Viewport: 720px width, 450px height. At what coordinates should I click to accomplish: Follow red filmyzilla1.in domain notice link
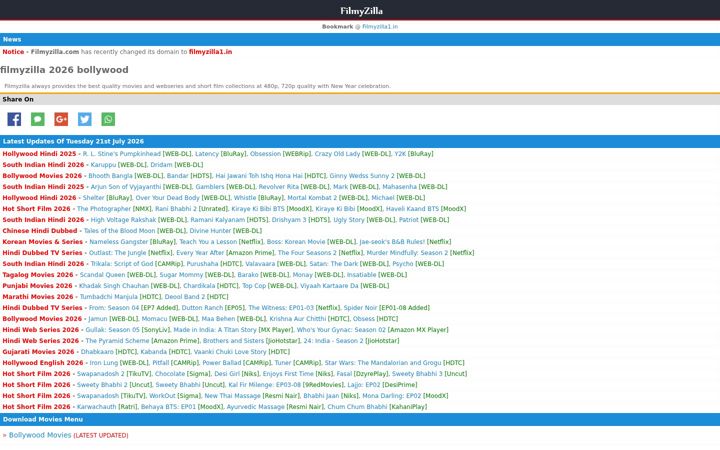[x=210, y=52]
